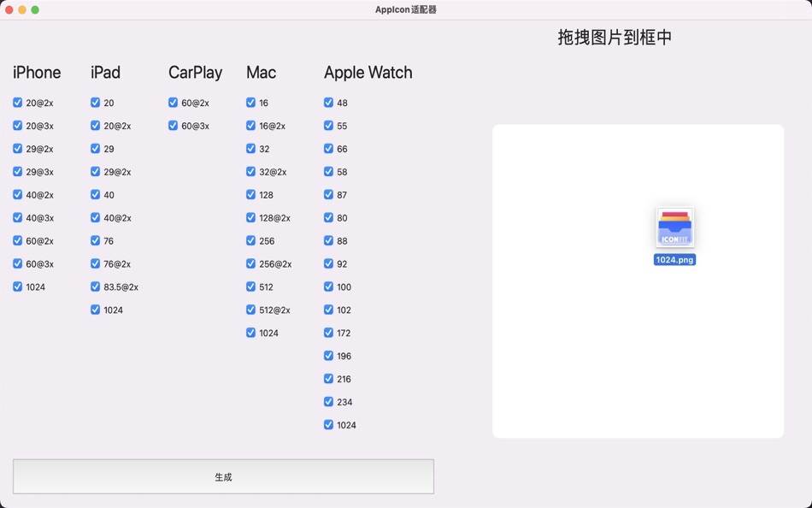Click the Mac column heading

[x=261, y=73]
